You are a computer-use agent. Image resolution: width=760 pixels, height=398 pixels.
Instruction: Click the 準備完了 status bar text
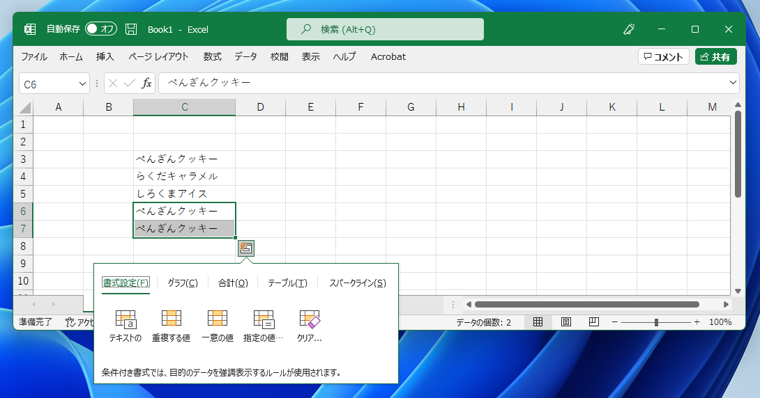(x=35, y=322)
